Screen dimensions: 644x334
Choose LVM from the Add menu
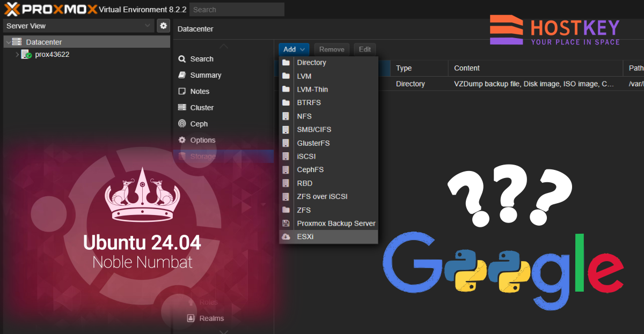pyautogui.click(x=328, y=76)
